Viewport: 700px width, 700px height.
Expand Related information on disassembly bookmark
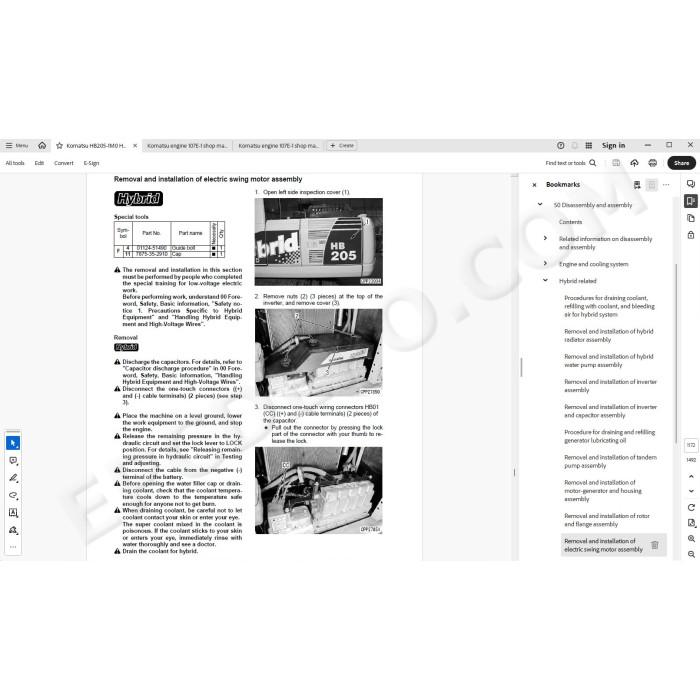(545, 238)
